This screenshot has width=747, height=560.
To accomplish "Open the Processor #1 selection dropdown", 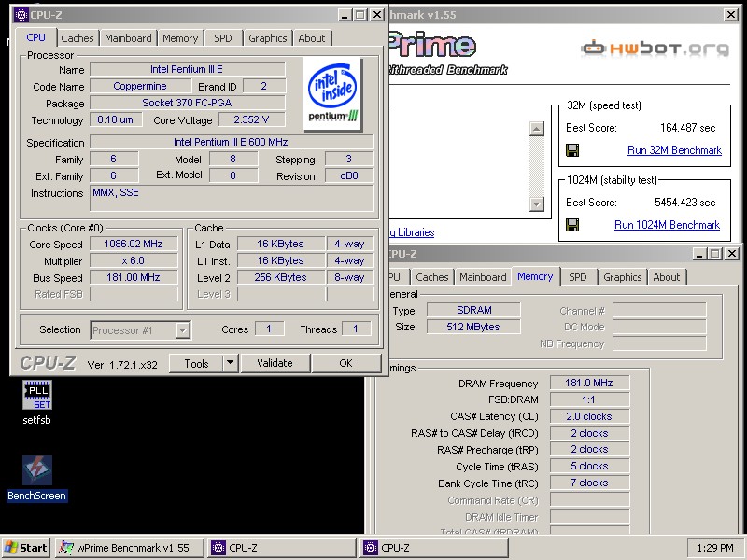I will tap(182, 330).
